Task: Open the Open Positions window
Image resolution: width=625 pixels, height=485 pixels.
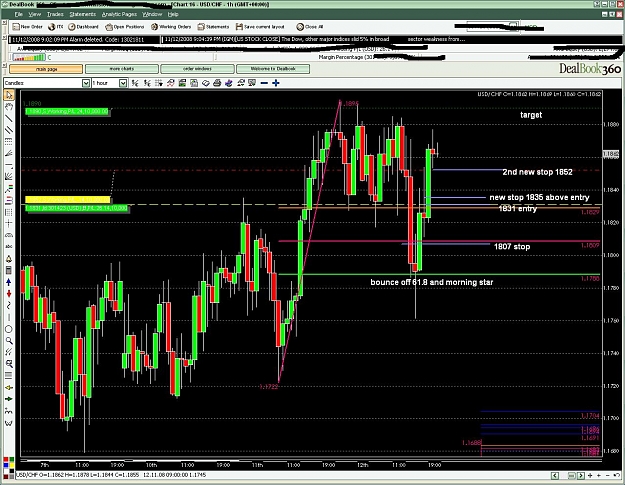Action: (125, 27)
